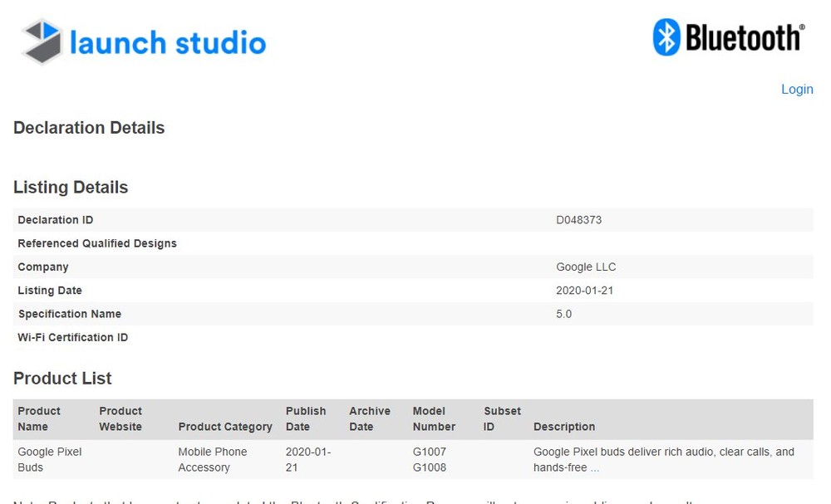Select the Declaration ID value D048373
The width and height of the screenshot is (831, 504).
(x=578, y=220)
